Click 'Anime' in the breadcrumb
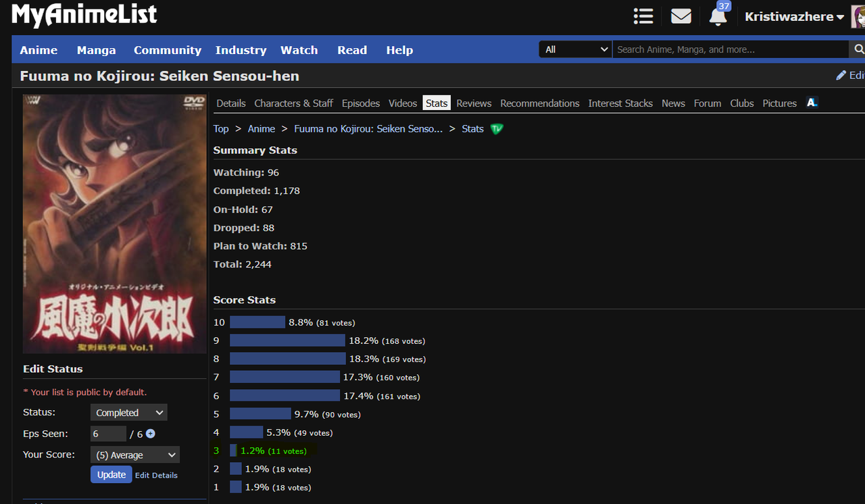Viewport: 865px width, 504px height. tap(262, 128)
